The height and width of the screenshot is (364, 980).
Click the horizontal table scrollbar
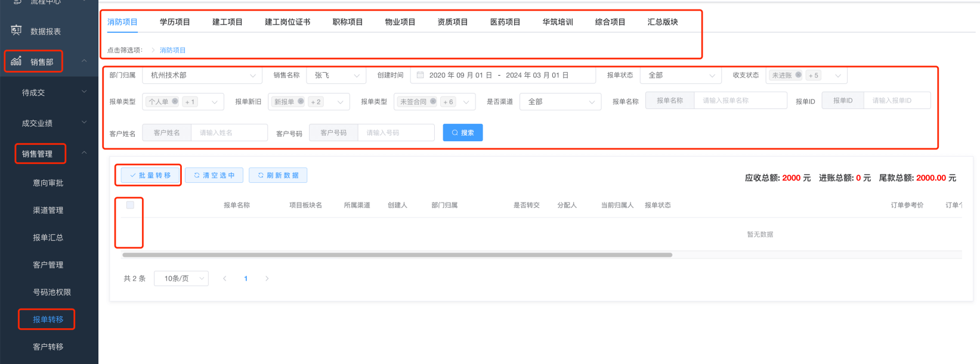point(397,255)
